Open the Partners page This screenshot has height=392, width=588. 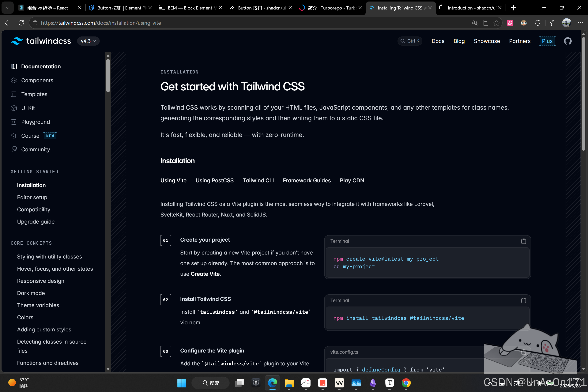(520, 41)
